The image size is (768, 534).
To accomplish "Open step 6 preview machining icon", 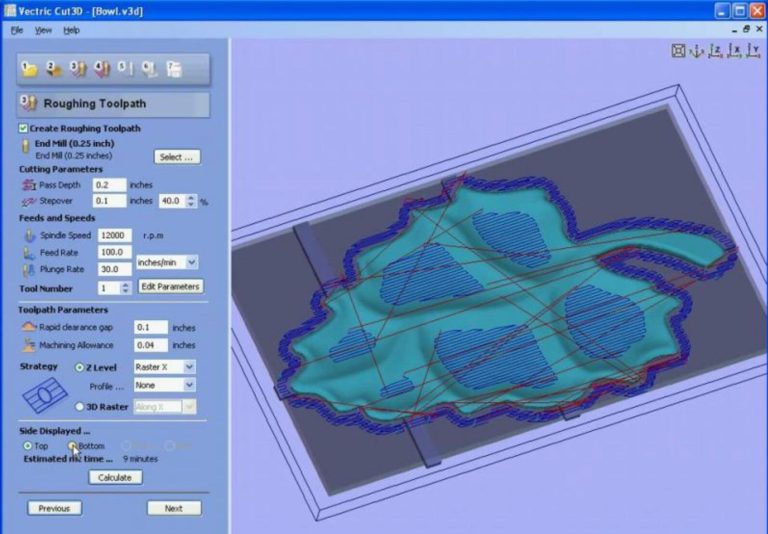I will pos(149,69).
